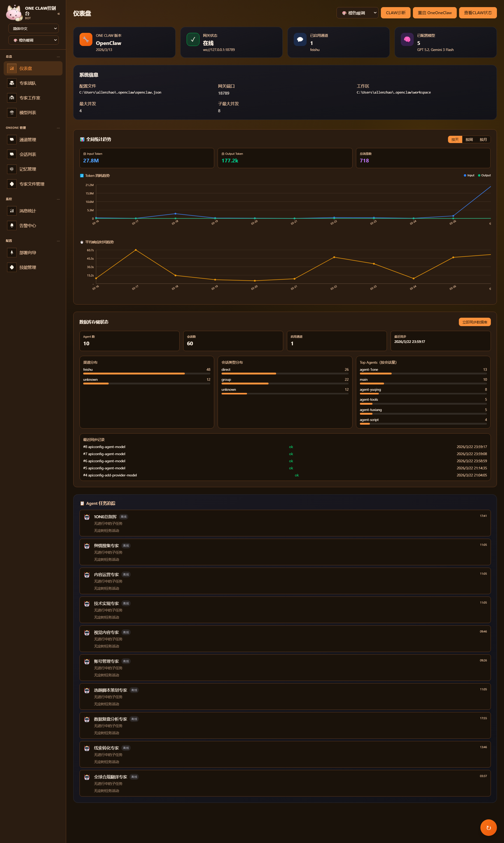Collapse sidebar with double-chevron icon
Viewport: 504px width, 843px height.
[59, 14]
